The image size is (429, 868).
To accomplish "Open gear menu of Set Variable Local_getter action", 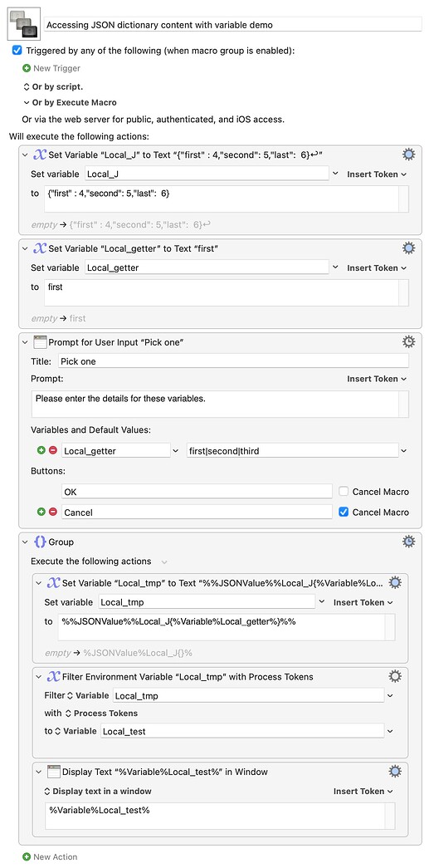I will click(x=408, y=248).
